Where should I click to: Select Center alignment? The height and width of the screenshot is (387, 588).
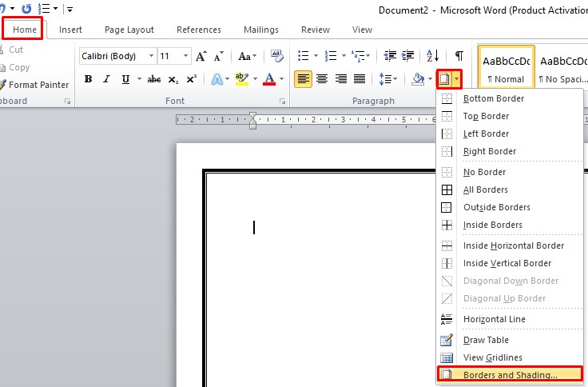322,79
